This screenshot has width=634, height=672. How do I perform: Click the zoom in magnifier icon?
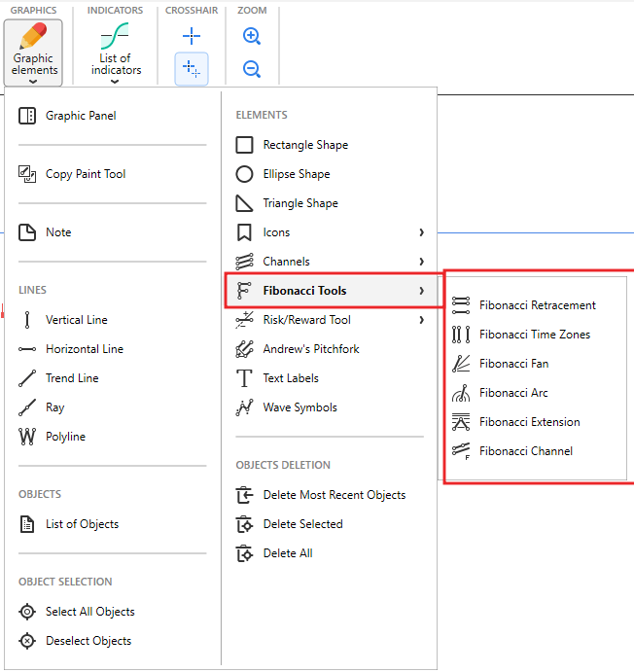point(251,37)
